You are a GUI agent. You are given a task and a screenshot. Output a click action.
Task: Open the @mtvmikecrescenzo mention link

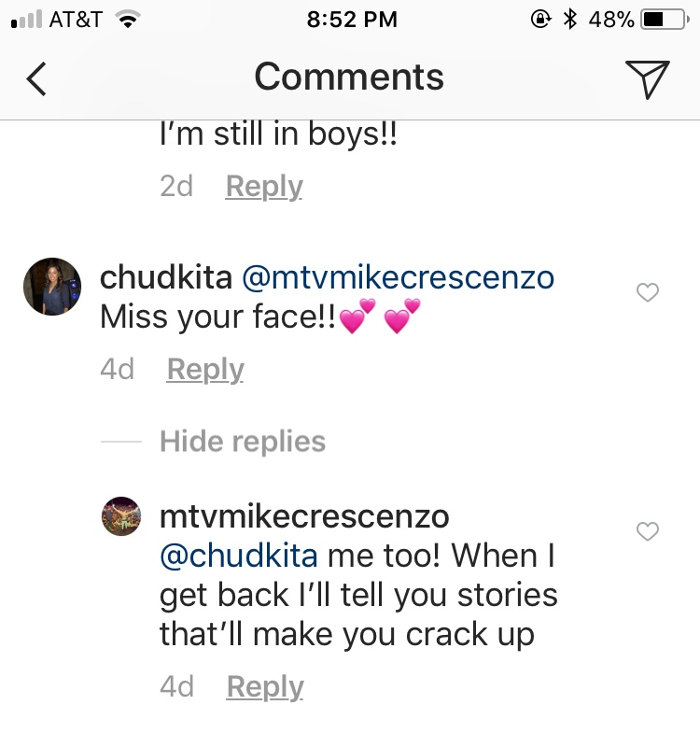pos(399,277)
